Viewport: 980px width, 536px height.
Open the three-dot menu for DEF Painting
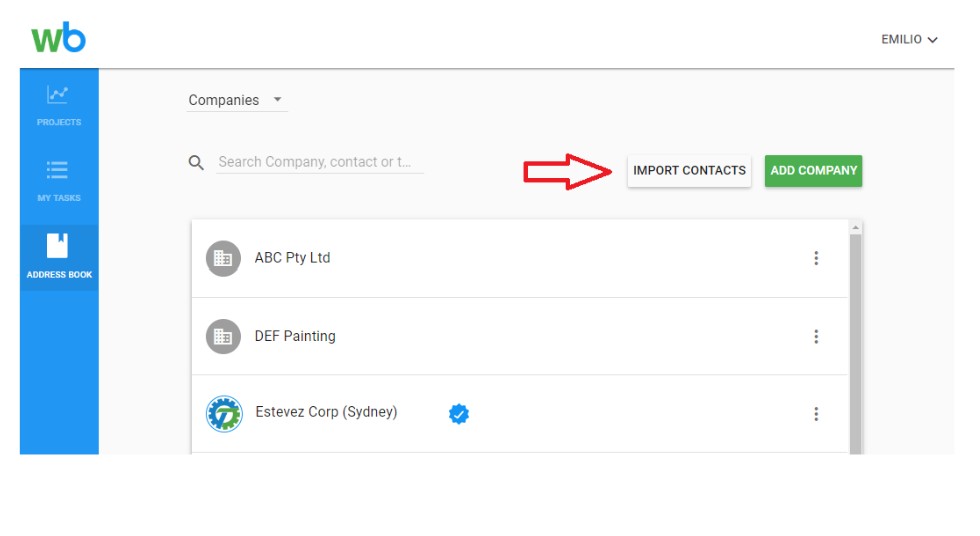(816, 337)
